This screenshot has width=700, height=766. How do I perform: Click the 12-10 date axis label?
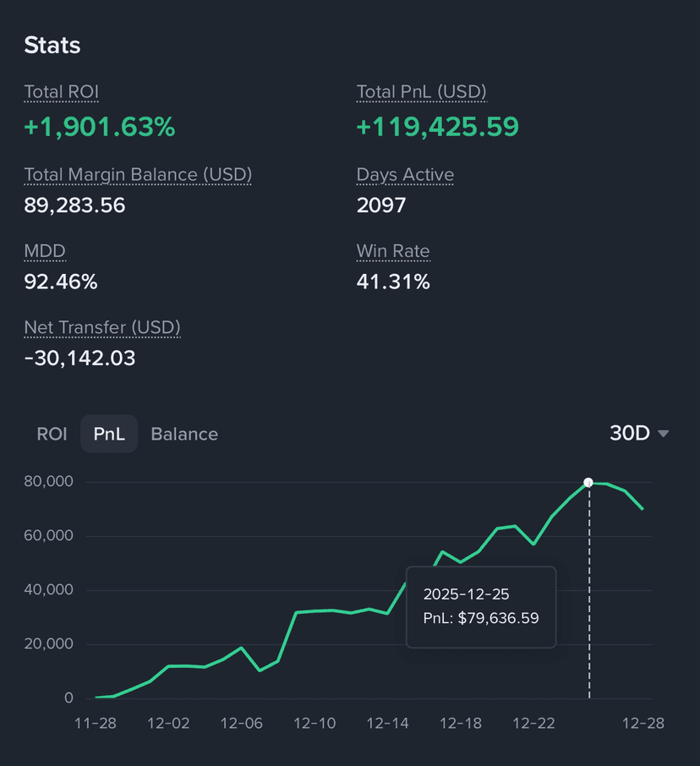pyautogui.click(x=314, y=723)
